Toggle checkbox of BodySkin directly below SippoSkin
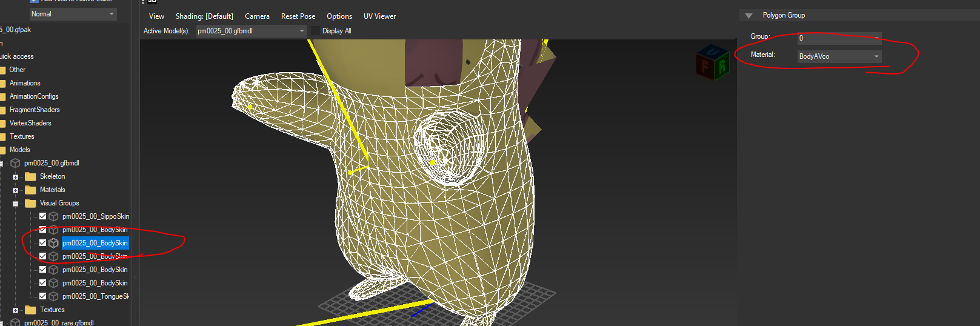The height and width of the screenshot is (326, 980). click(42, 229)
